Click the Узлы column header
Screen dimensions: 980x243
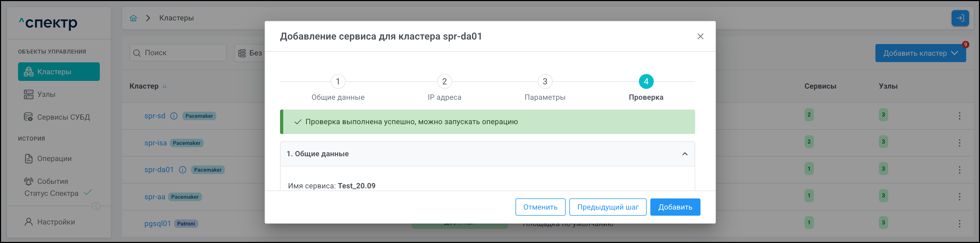click(888, 86)
